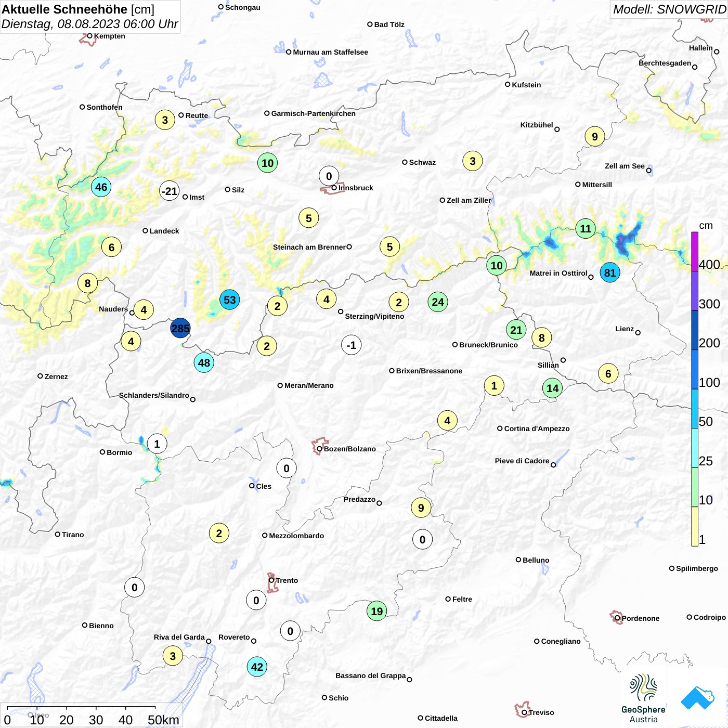
Task: Select the 81 cm marker near Matrei
Action: 610,272
